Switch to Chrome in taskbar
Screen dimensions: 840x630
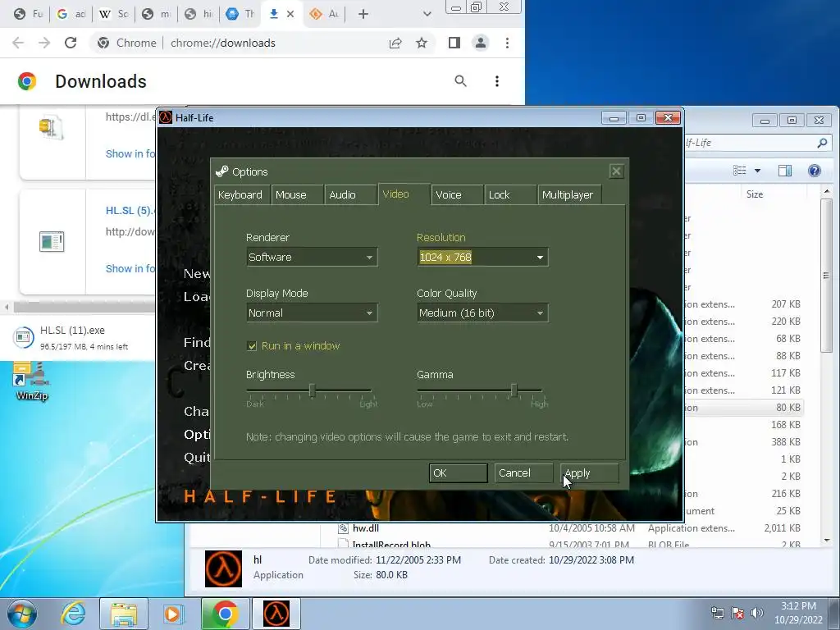pyautogui.click(x=225, y=614)
